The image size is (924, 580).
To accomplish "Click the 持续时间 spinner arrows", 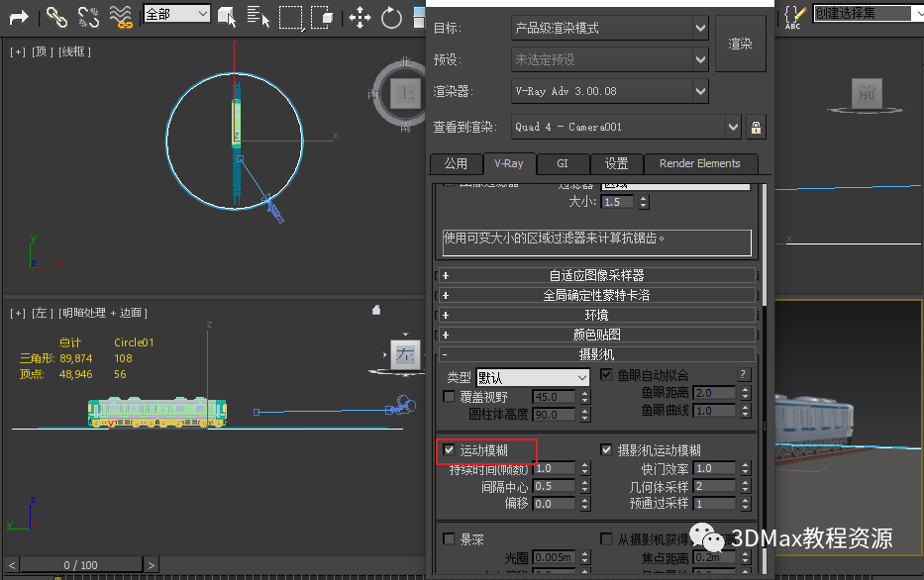I will [584, 468].
